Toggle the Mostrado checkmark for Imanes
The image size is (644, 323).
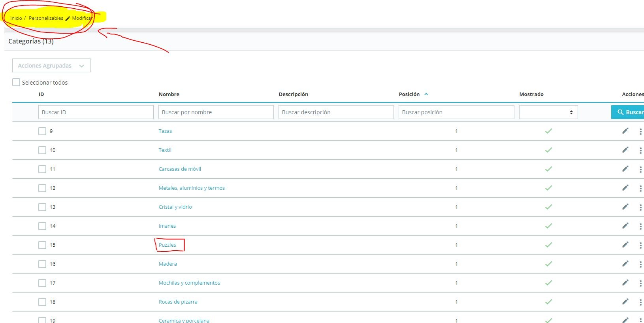[x=548, y=226]
